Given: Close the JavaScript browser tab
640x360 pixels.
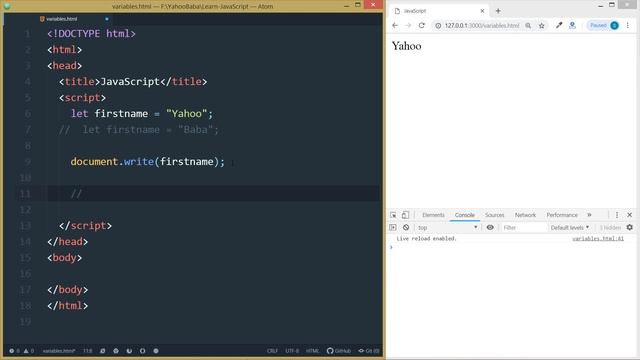Looking at the screenshot, I should click(x=482, y=11).
